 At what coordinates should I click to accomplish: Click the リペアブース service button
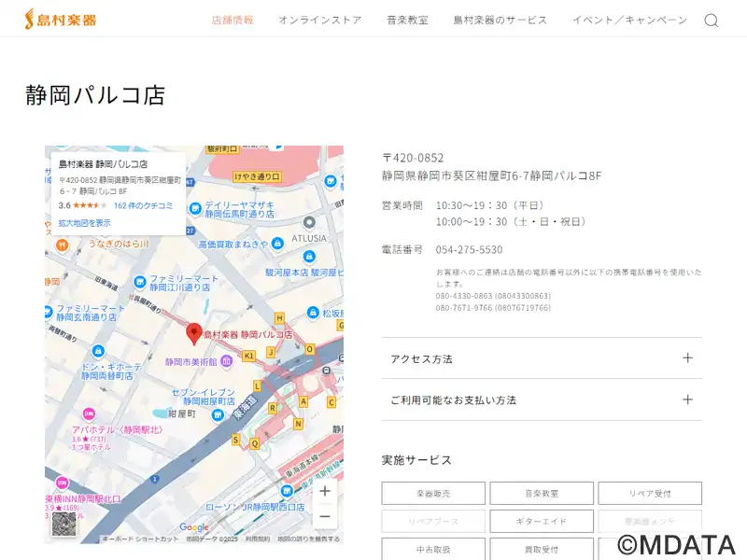(x=433, y=522)
